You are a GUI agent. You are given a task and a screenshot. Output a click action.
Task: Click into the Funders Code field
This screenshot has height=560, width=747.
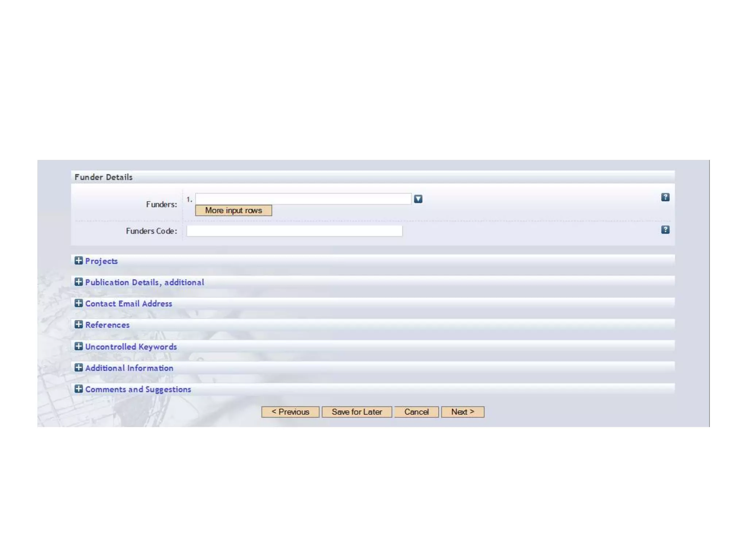pyautogui.click(x=294, y=231)
